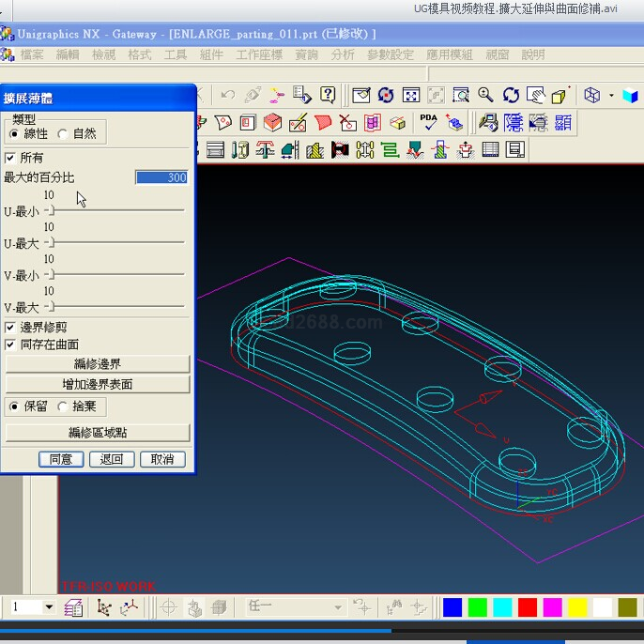Image resolution: width=644 pixels, height=644 pixels.
Task: Click the wireframe cube display icon
Action: coord(591,95)
